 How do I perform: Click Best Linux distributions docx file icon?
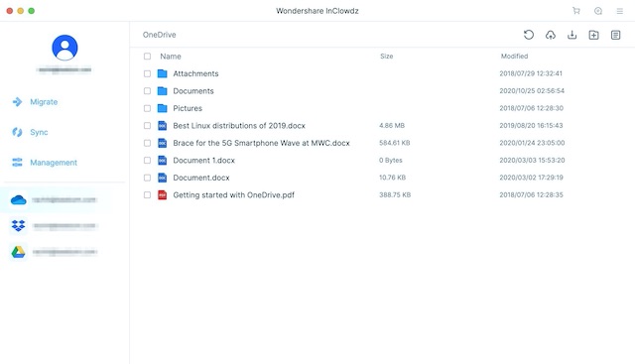pos(163,126)
